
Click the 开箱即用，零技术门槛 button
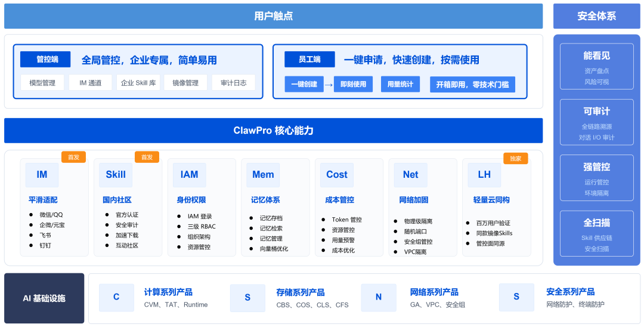pyautogui.click(x=472, y=85)
